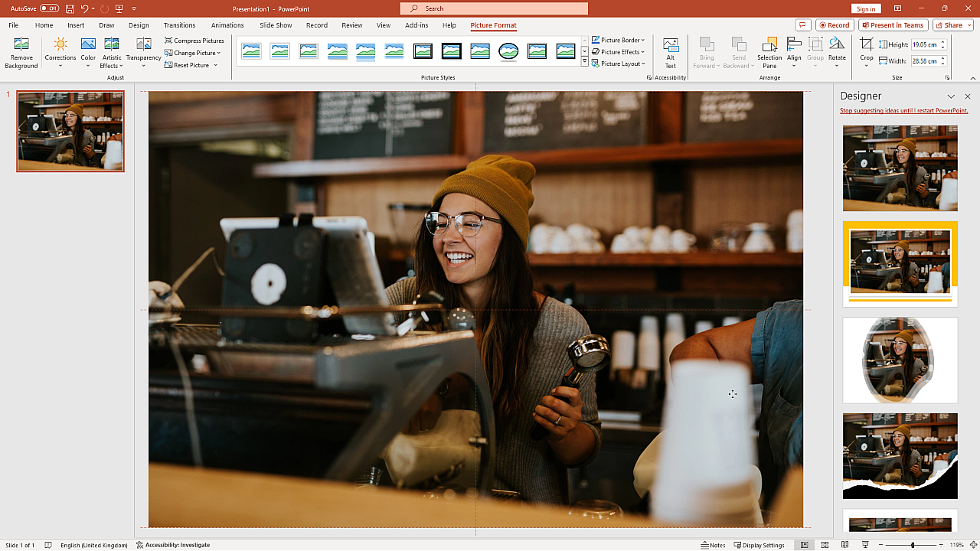The image size is (980, 551).
Task: Click Present in Teams
Action: [893, 25]
